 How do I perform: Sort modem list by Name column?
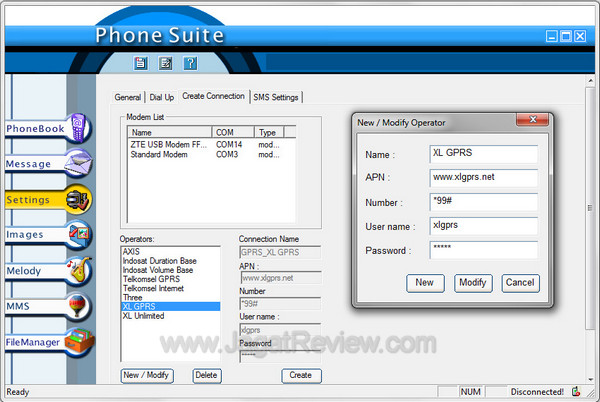tap(170, 132)
